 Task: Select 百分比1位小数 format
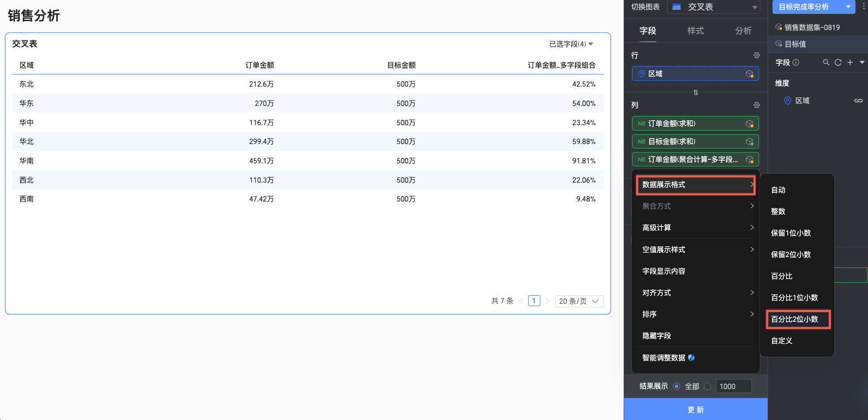point(797,297)
